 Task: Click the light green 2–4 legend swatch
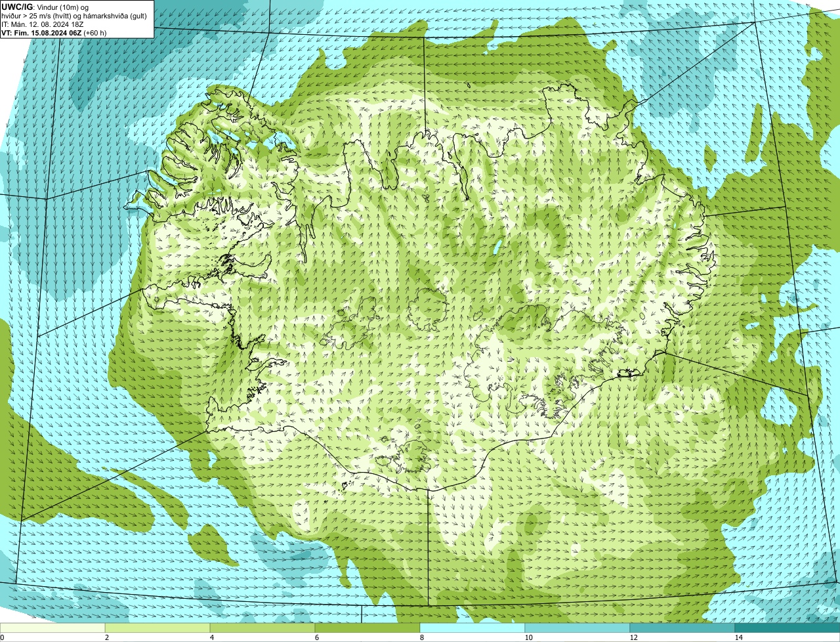pyautogui.click(x=157, y=628)
